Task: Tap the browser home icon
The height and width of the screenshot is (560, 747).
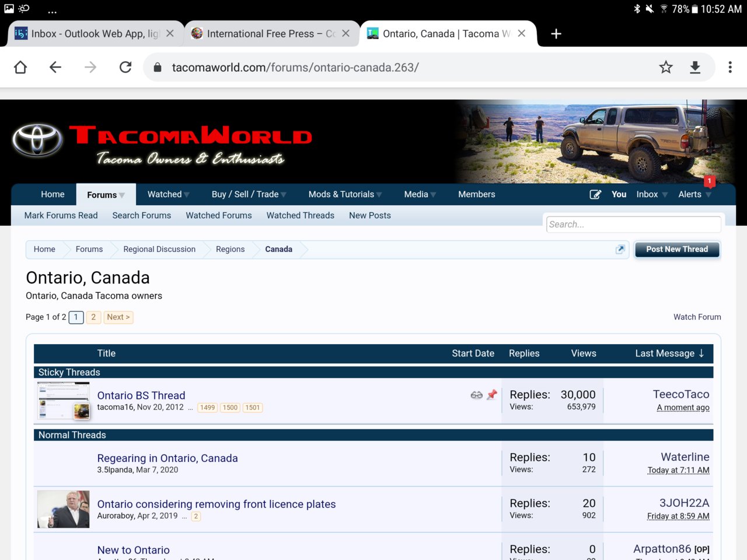Action: (20, 67)
